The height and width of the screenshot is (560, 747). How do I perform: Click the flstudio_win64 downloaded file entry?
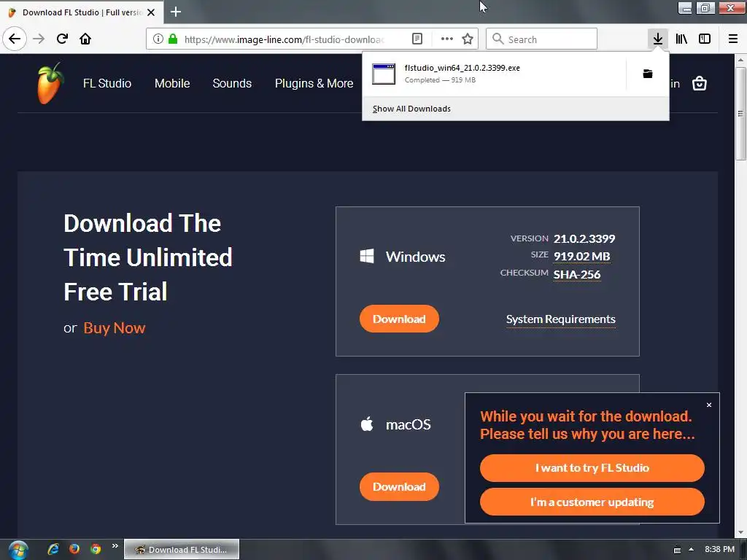(495, 74)
